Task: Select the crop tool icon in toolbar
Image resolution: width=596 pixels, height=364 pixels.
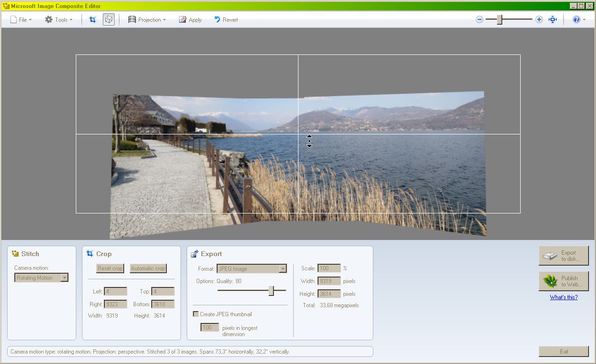Action: click(93, 19)
